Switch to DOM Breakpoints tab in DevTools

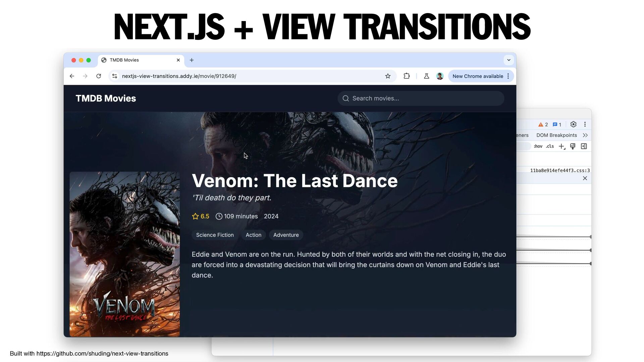[x=556, y=135]
